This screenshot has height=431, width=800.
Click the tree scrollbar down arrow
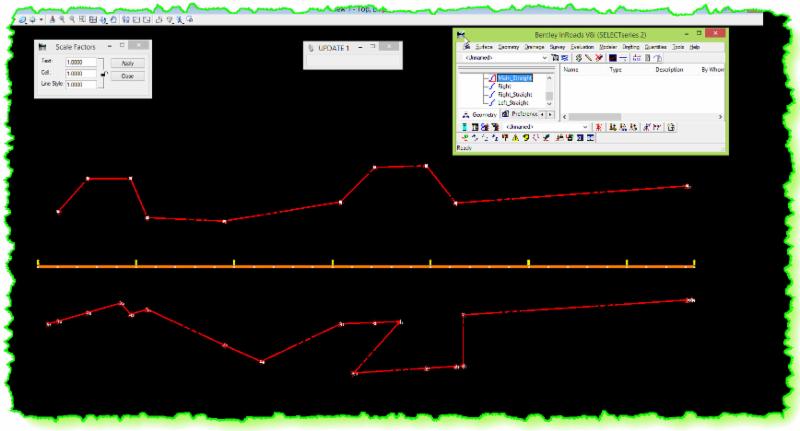(549, 104)
